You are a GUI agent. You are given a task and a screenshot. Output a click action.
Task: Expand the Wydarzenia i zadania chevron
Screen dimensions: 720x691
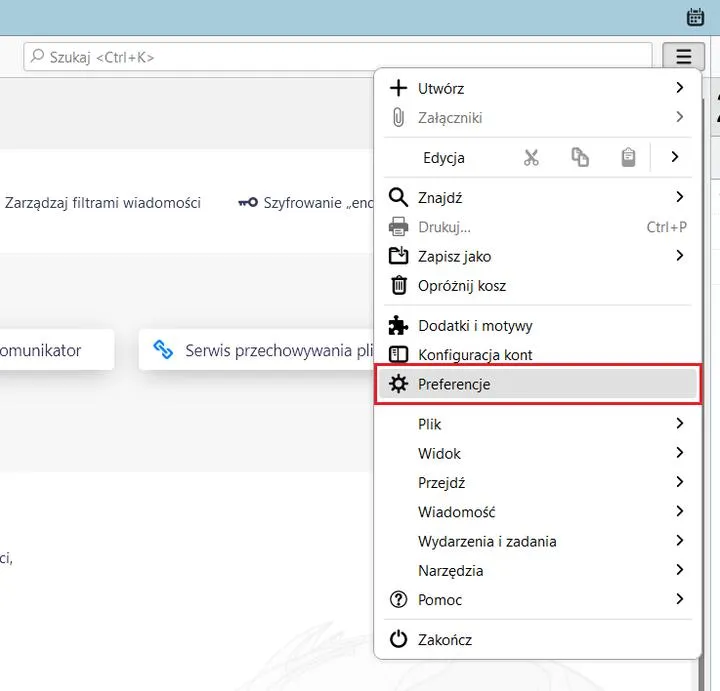680,540
